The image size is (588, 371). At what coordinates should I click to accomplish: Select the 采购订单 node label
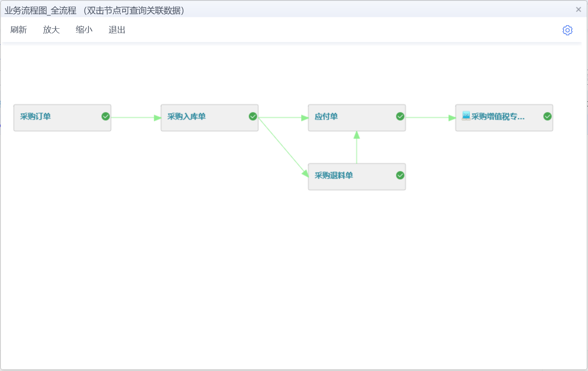[35, 116]
